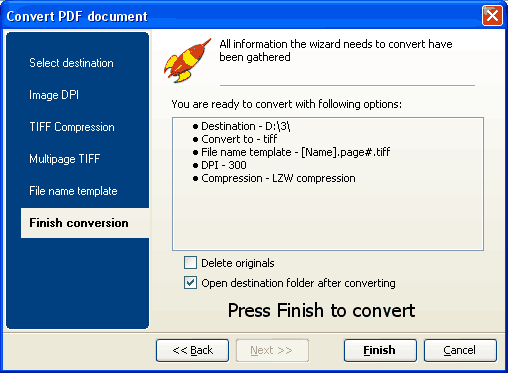Click the Press Finish to convert text
The height and width of the screenshot is (373, 508).
[x=322, y=310]
